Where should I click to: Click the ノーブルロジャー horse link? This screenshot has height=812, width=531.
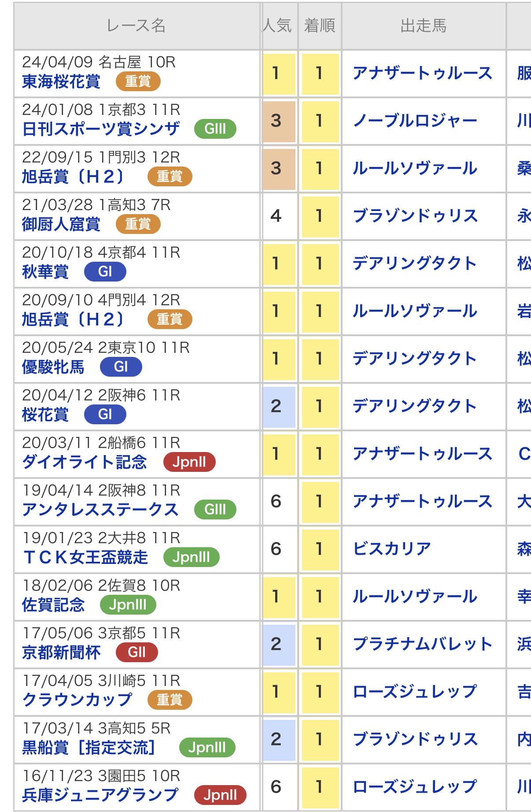click(415, 121)
